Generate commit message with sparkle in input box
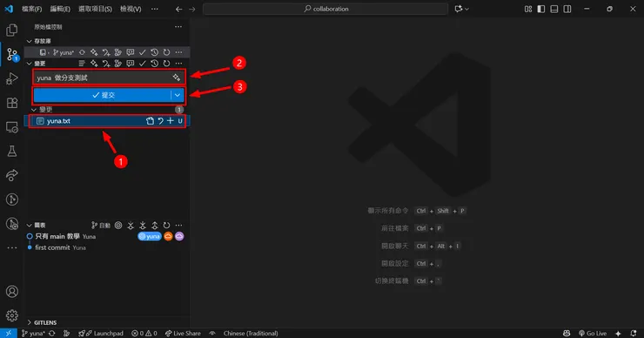The height and width of the screenshot is (338, 644). (x=176, y=78)
